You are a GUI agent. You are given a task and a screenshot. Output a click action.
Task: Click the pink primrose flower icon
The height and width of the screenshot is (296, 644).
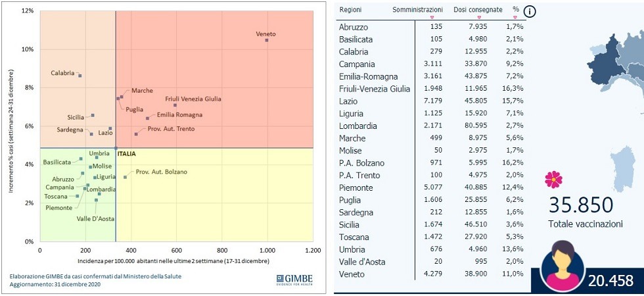click(x=553, y=179)
